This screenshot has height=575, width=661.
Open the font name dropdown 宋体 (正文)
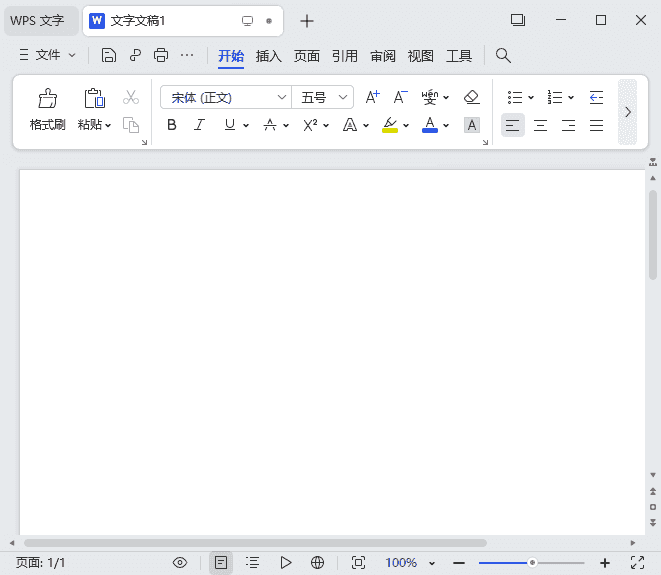click(225, 97)
